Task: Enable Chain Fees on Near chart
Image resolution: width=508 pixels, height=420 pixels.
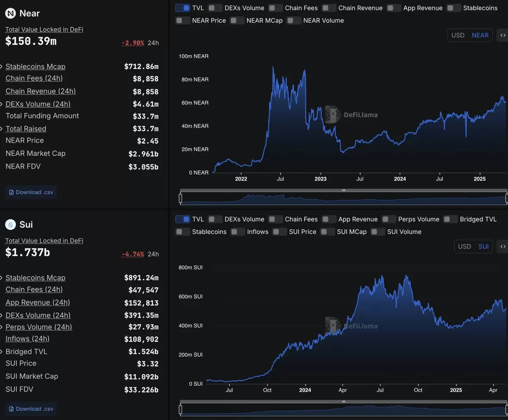Action: pos(276,8)
